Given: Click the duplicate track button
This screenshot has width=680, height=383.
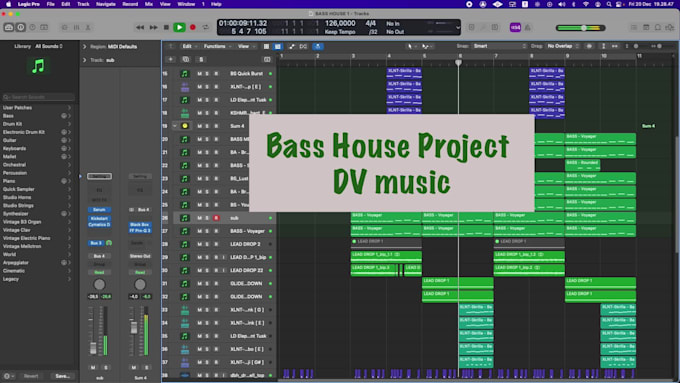Looking at the screenshot, I should [186, 59].
